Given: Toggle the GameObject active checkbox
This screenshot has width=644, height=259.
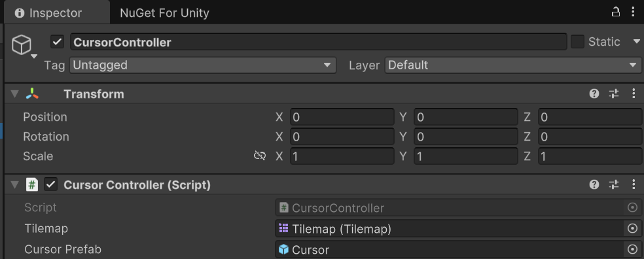Looking at the screenshot, I should point(57,41).
